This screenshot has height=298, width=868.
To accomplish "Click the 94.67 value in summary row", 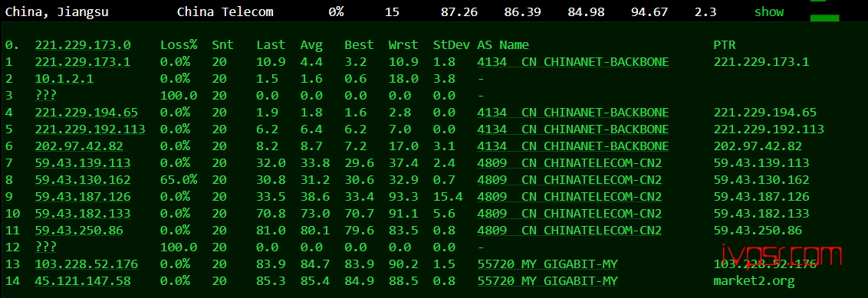I will [649, 11].
